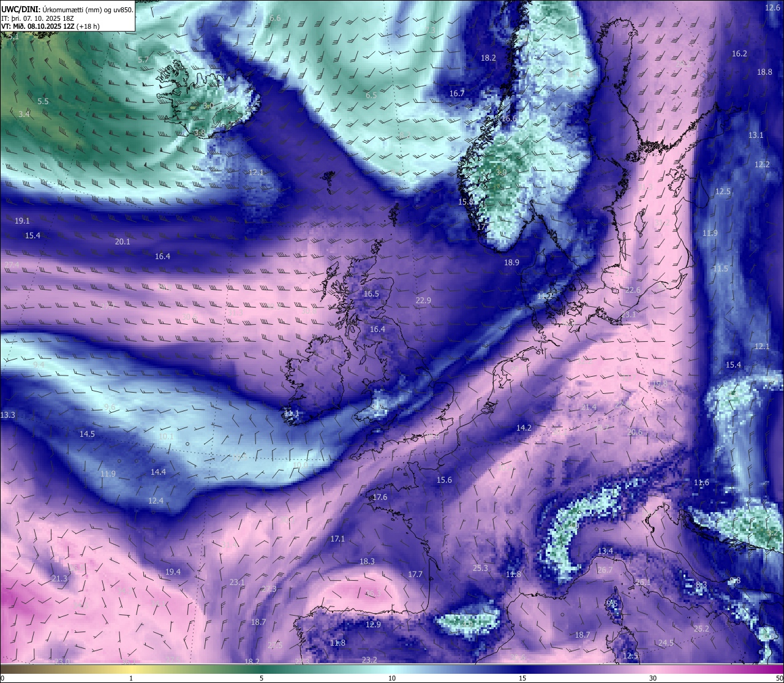Click the 12.9 value over Spain
Viewport: 784px width, 683px height.
click(x=373, y=625)
